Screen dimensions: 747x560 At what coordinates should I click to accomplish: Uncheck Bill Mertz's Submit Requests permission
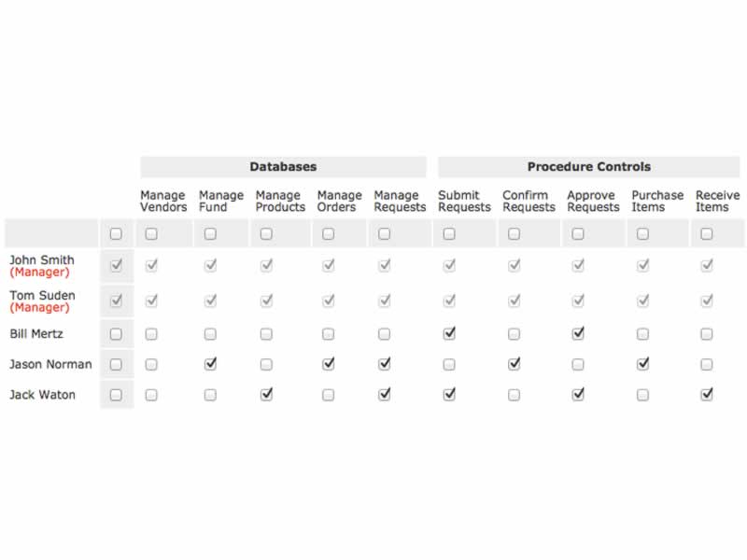[449, 333]
